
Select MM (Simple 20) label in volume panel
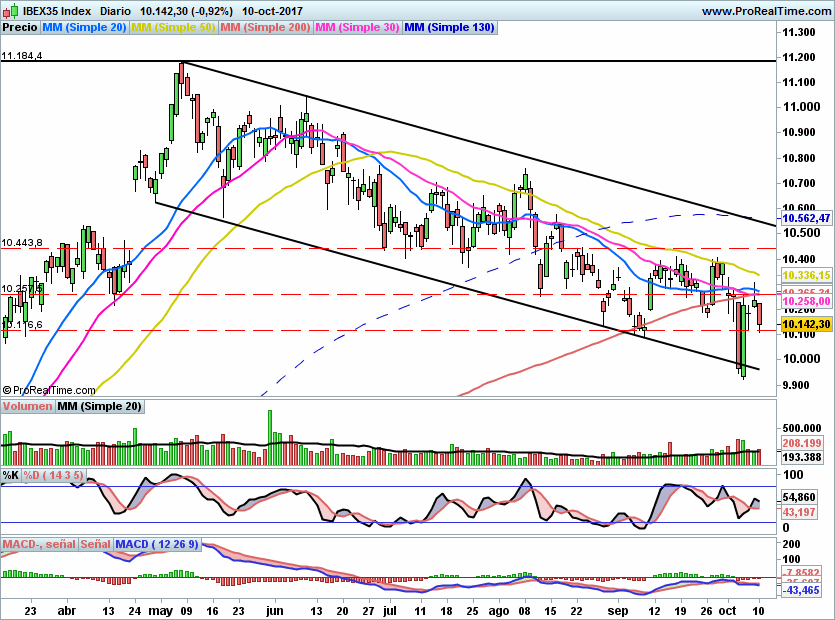coord(100,406)
